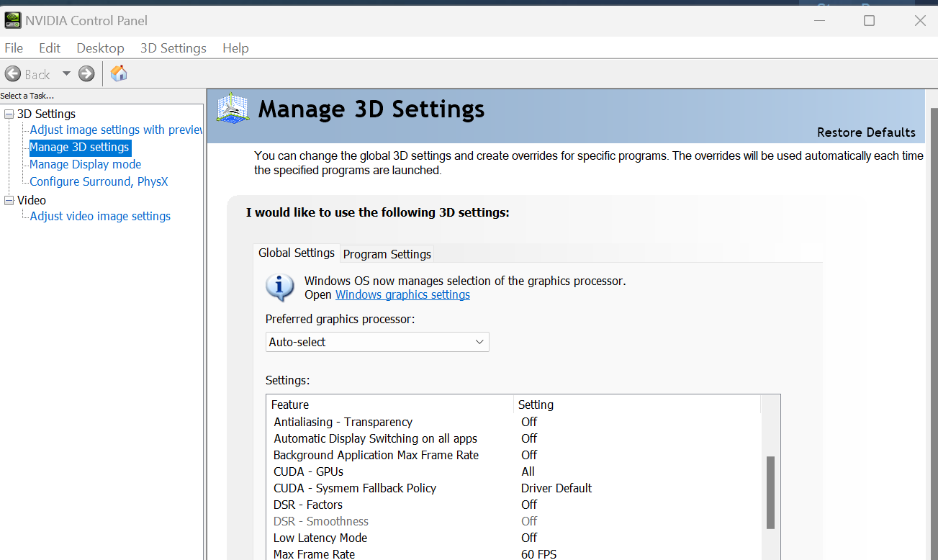This screenshot has width=938, height=560.
Task: Select the Low Latency Mode setting row
Action: (x=320, y=538)
